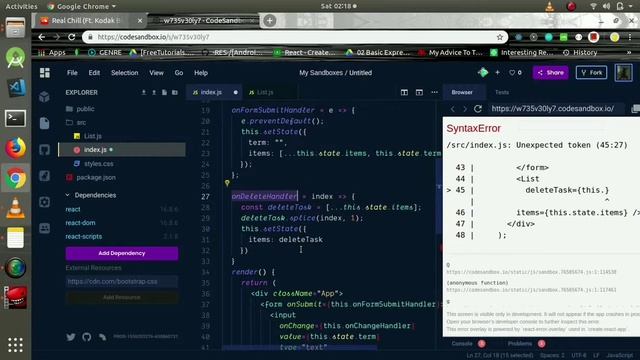Open the Go menu

(179, 73)
